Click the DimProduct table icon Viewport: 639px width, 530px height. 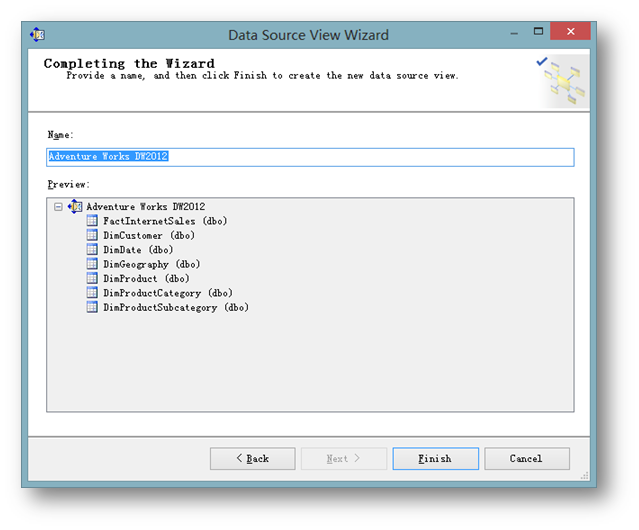(93, 279)
